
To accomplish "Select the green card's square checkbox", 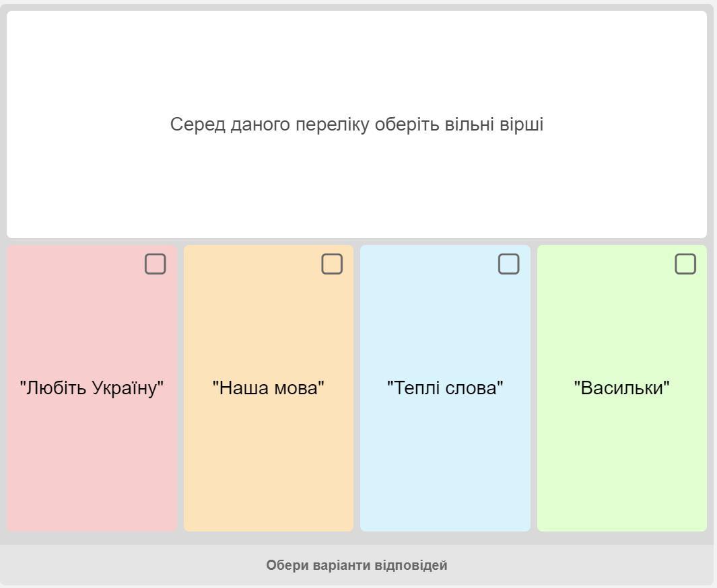I will tap(685, 264).
